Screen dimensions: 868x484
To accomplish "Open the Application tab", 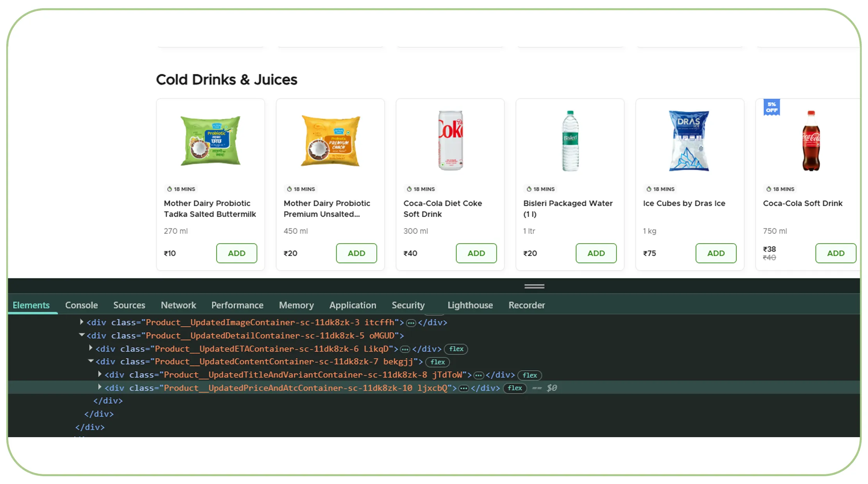I will [353, 305].
